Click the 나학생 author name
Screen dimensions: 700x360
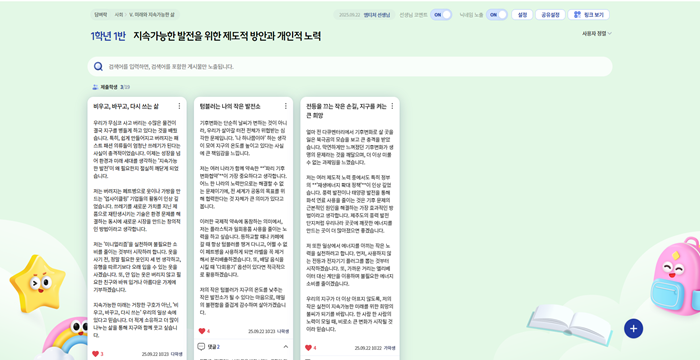point(283,331)
